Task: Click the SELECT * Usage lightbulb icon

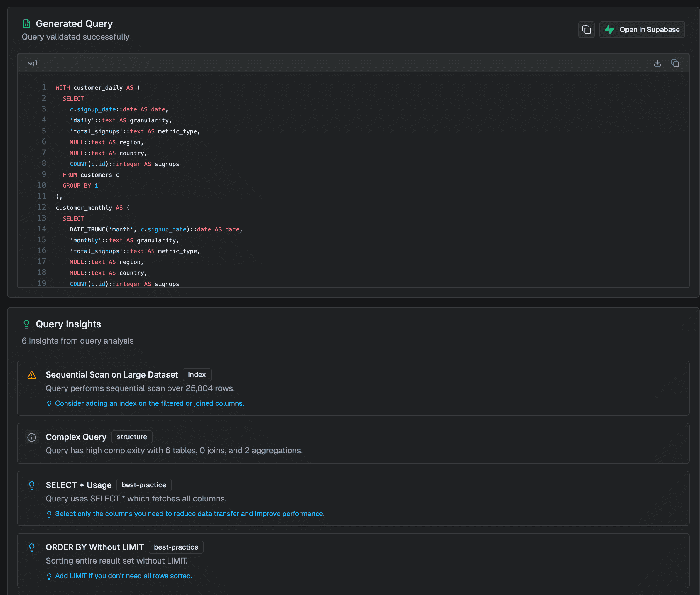Action: (32, 485)
